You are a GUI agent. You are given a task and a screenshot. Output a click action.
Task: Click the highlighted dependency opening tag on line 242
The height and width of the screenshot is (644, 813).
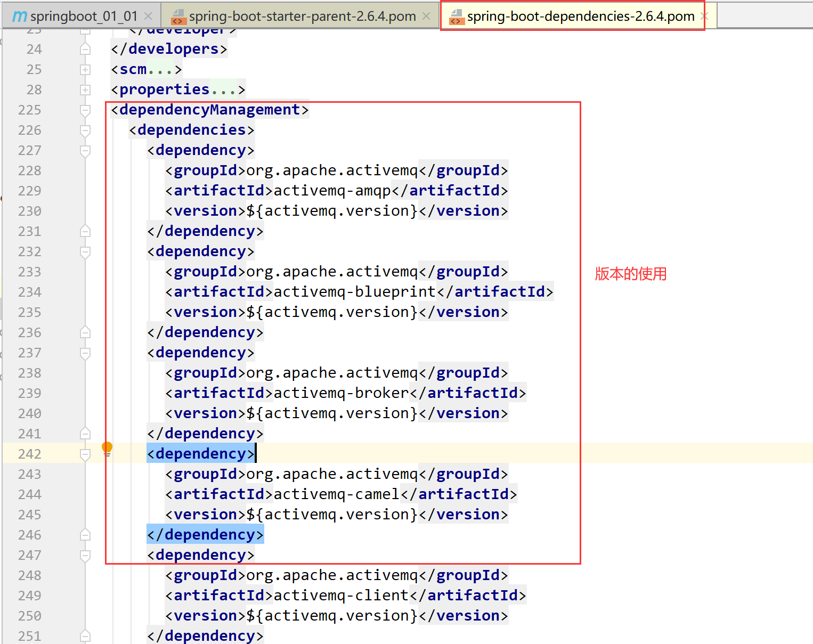(201, 454)
